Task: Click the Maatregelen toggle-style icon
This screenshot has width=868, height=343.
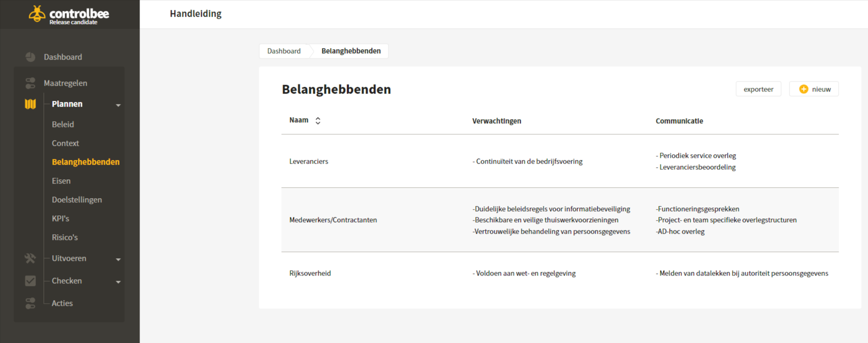Action: click(30, 83)
